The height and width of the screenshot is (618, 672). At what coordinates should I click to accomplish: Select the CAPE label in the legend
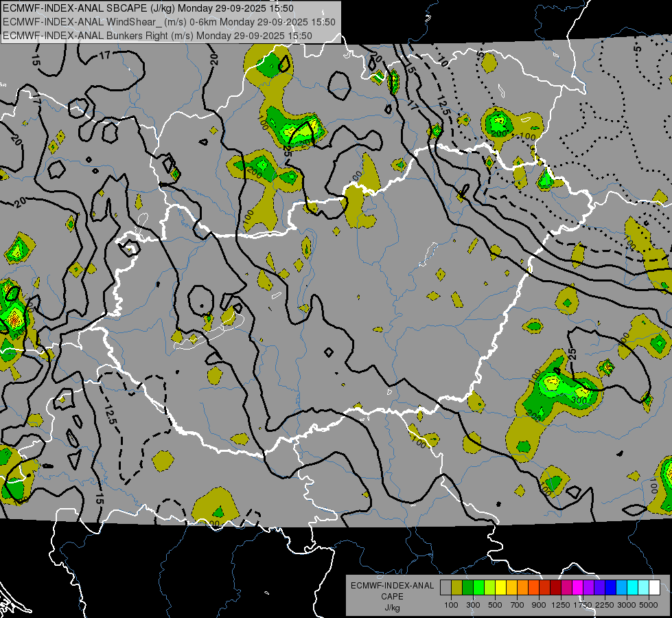tap(392, 597)
